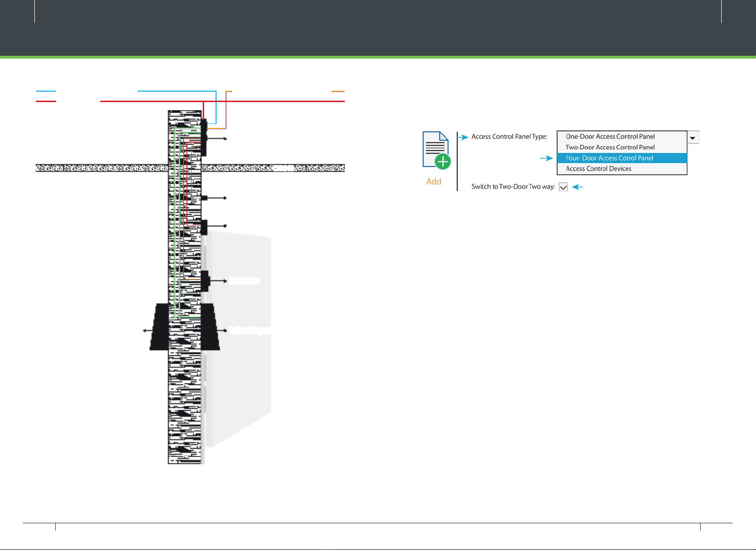This screenshot has height=550, width=756.
Task: Open the Access Control Panel Type dropdown arrow
Action: [693, 137]
